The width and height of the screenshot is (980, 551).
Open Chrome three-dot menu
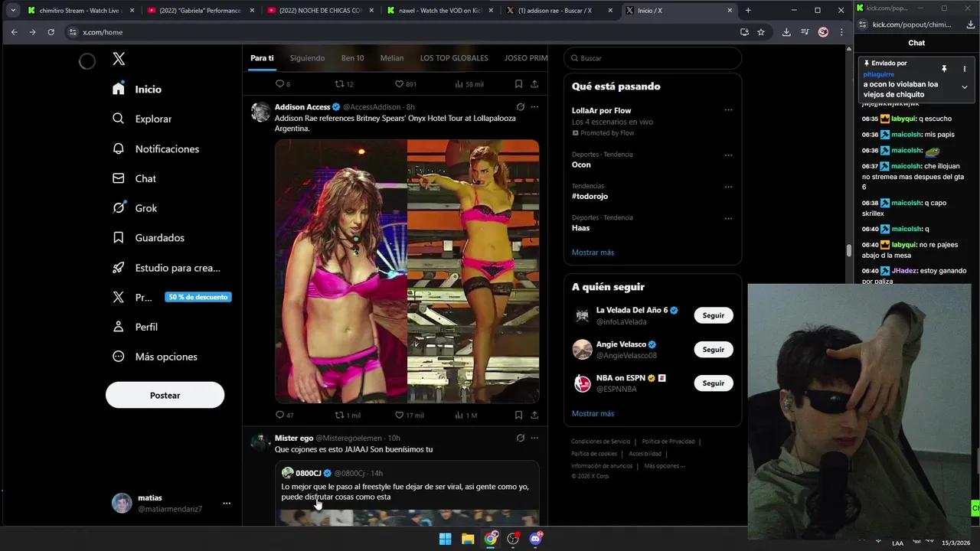click(x=841, y=32)
